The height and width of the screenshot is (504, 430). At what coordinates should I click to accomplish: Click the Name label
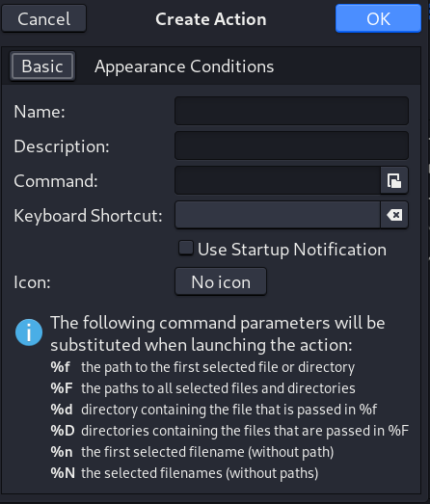[40, 112]
